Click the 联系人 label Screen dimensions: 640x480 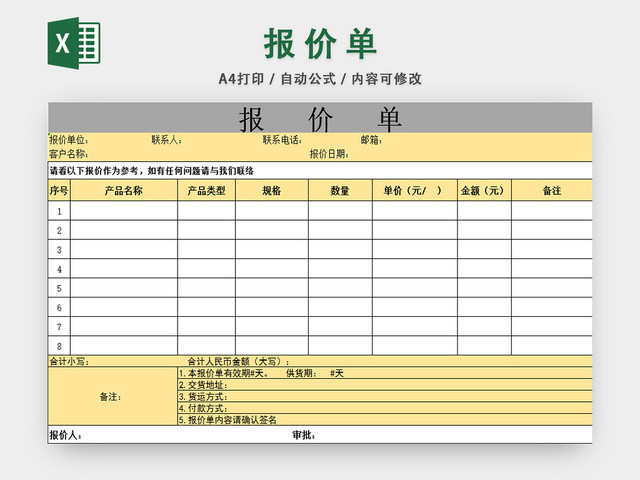coord(167,140)
